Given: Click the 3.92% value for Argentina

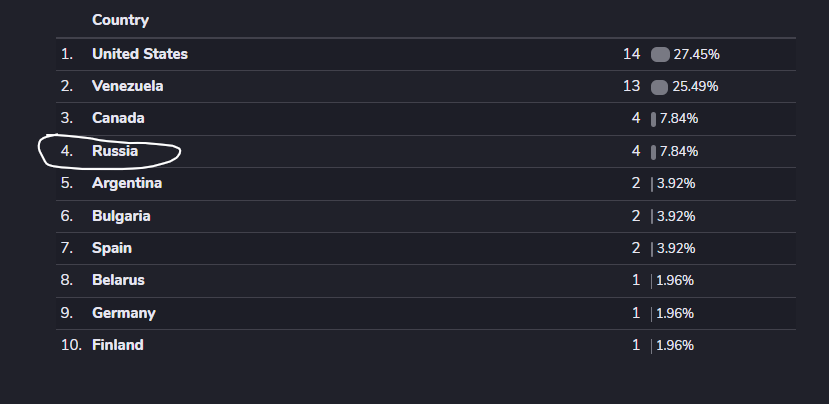Looking at the screenshot, I should pos(675,183).
